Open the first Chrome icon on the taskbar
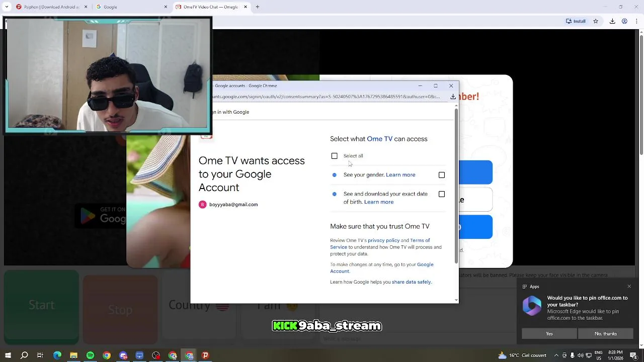Screen dimensions: 644x362 pyautogui.click(x=107, y=355)
